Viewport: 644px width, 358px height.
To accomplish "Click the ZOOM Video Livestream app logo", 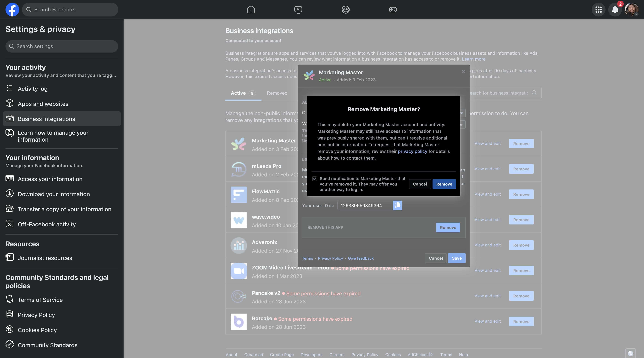I will tap(238, 271).
